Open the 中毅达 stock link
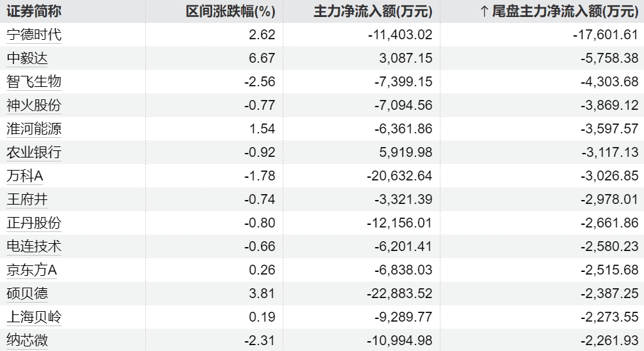 (x=27, y=58)
